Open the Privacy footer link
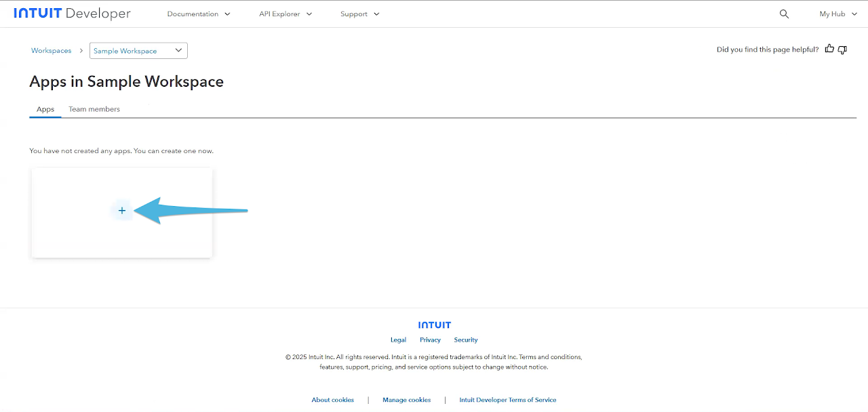The width and height of the screenshot is (868, 412). pyautogui.click(x=430, y=340)
